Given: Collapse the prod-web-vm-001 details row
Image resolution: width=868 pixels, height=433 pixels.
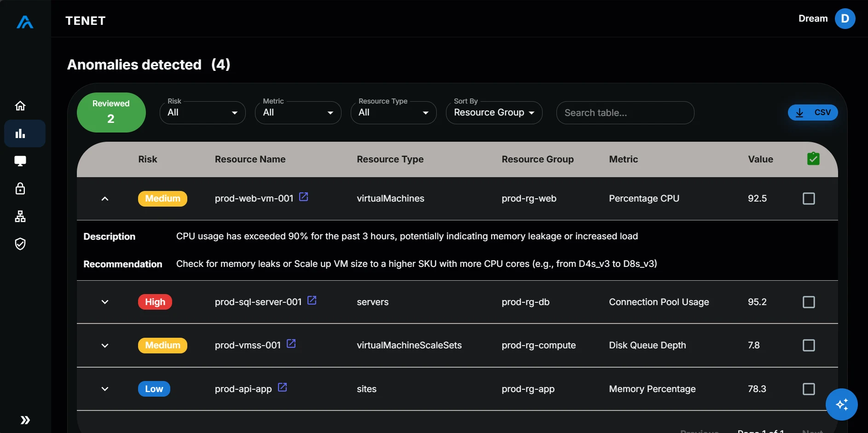Looking at the screenshot, I should pyautogui.click(x=104, y=198).
